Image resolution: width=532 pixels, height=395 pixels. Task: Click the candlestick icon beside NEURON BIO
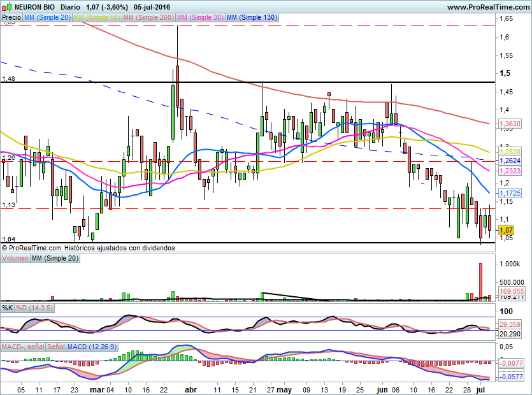(7, 7)
